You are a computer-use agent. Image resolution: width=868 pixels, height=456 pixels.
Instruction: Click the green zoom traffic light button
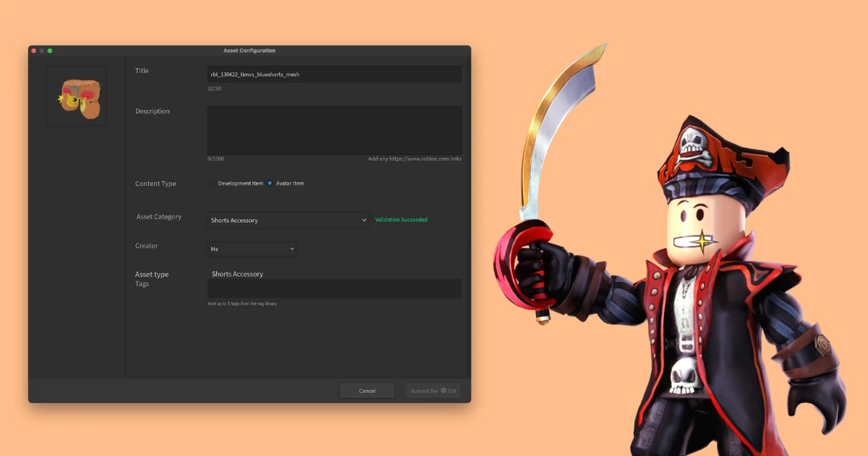(49, 51)
